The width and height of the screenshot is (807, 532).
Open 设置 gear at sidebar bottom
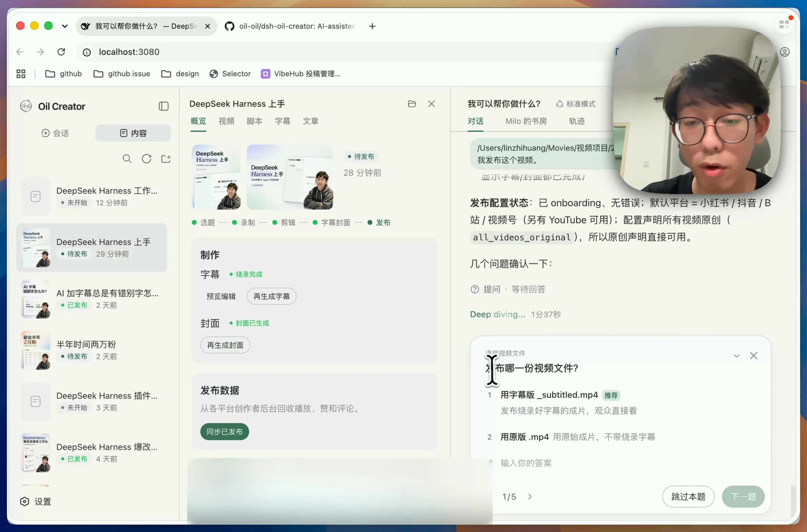click(x=36, y=501)
